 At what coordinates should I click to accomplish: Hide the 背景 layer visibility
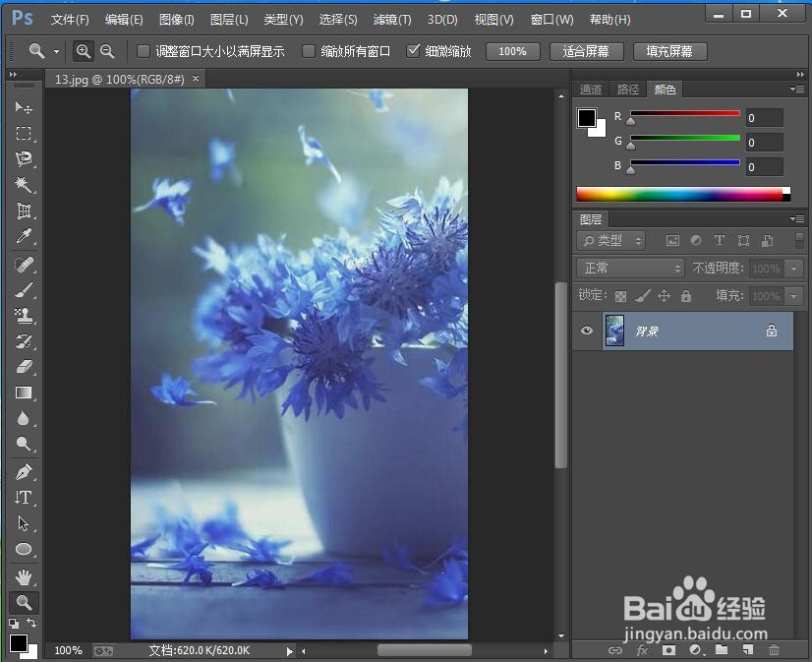(x=587, y=331)
